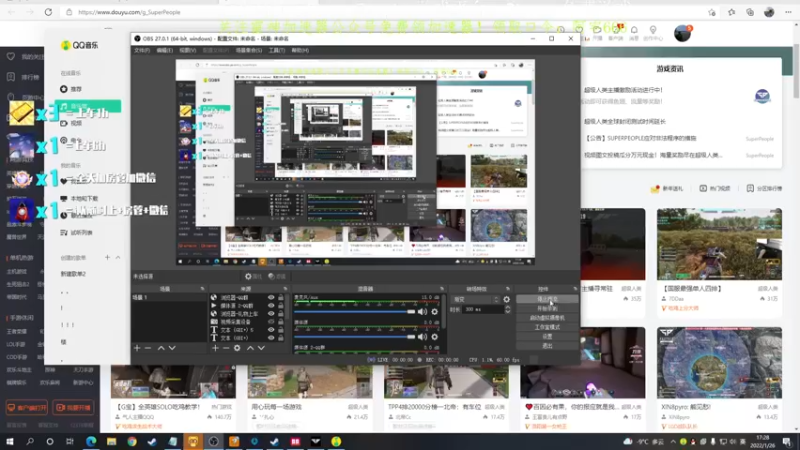The image size is (800, 450).
Task: Pop out the Sources dock panel
Action: 285,289
